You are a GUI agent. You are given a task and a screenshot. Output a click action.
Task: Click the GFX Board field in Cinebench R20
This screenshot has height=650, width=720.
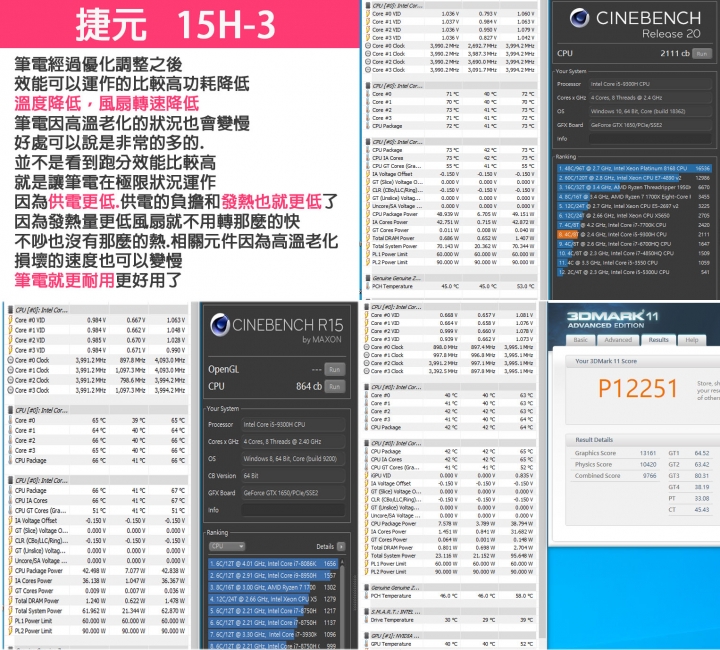[x=650, y=125]
